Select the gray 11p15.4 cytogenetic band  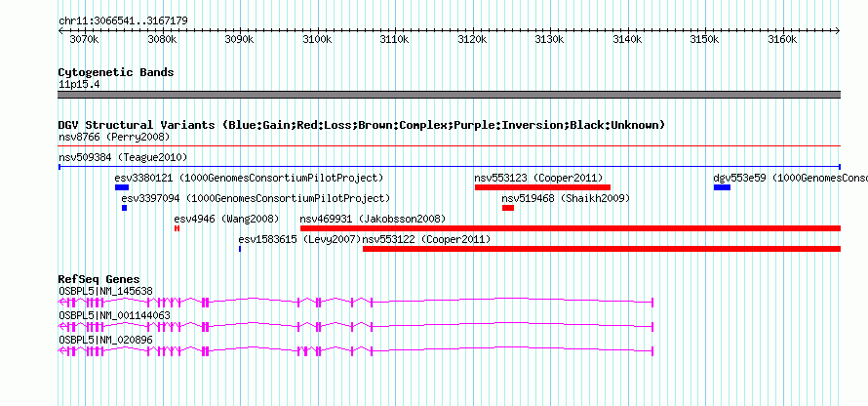pos(450,95)
